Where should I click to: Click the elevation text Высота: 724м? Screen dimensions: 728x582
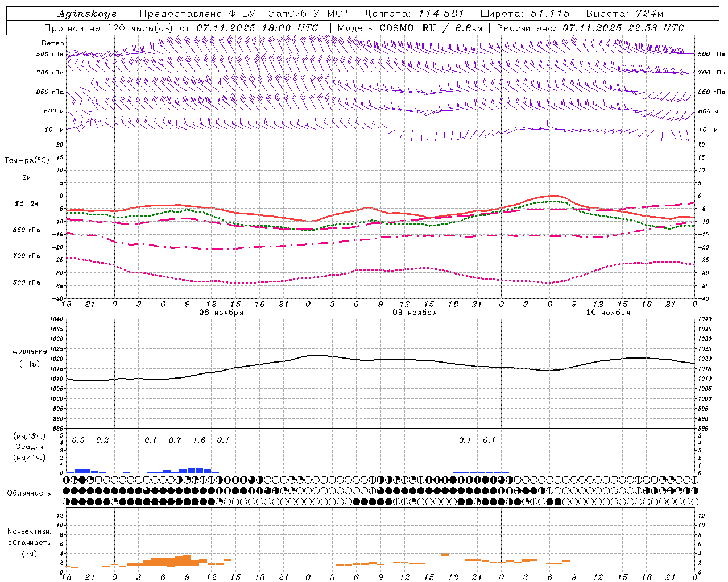pos(624,14)
